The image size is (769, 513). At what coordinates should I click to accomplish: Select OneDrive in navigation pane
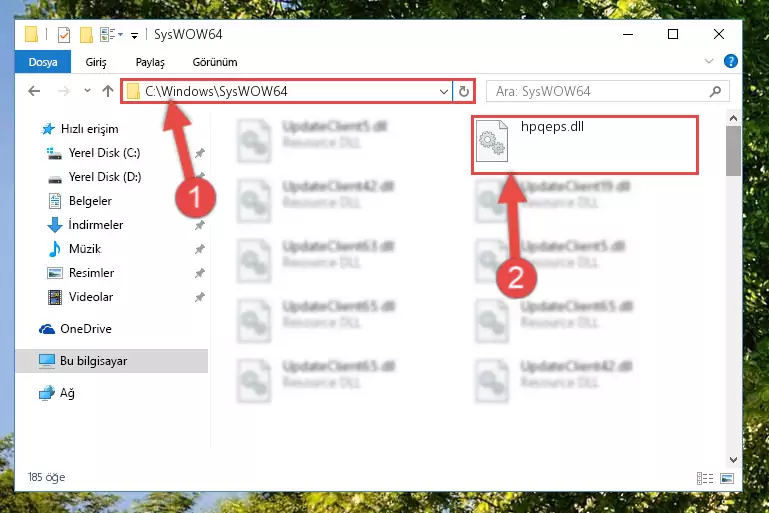(x=85, y=329)
